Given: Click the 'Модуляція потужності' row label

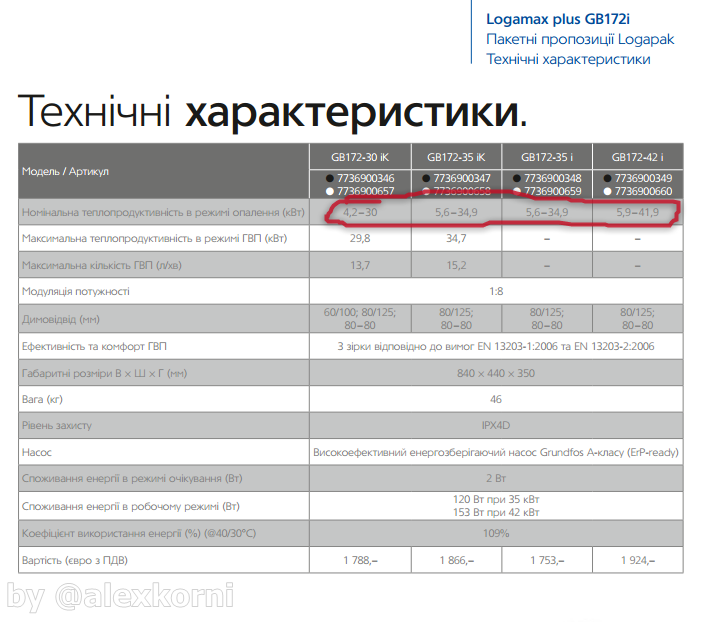Looking at the screenshot, I should [76, 292].
